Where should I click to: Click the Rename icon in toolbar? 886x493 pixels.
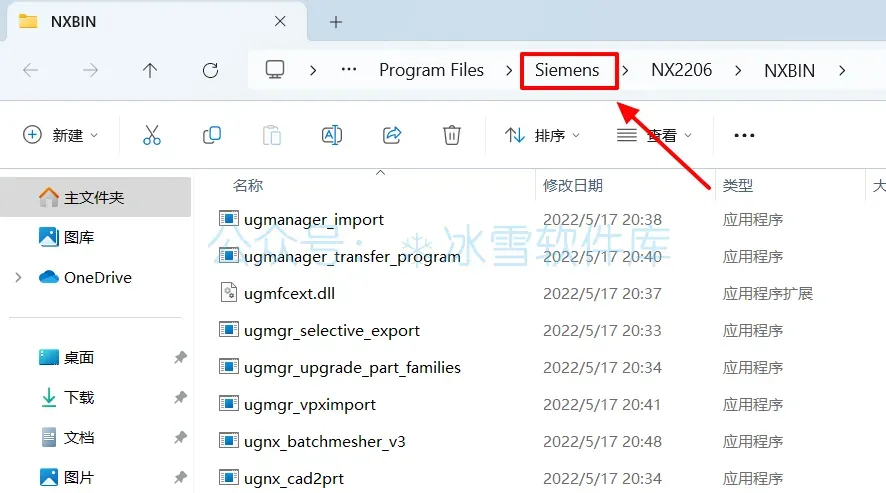(332, 135)
